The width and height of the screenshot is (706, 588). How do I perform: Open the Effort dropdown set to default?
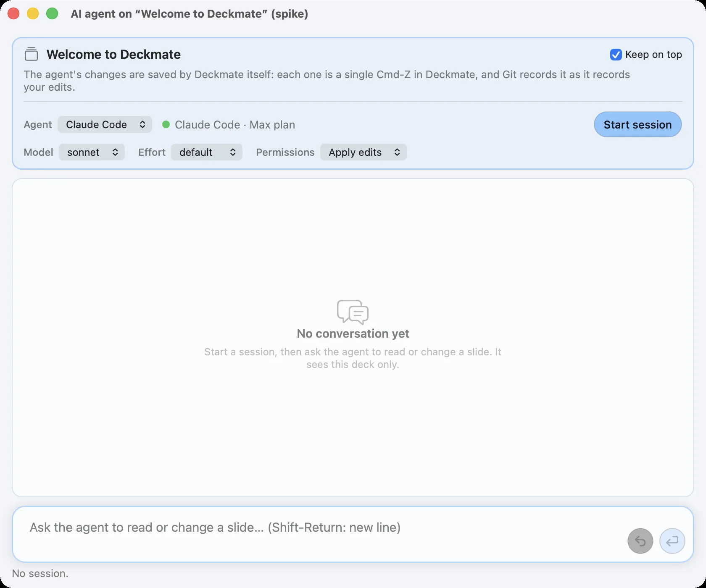click(207, 152)
